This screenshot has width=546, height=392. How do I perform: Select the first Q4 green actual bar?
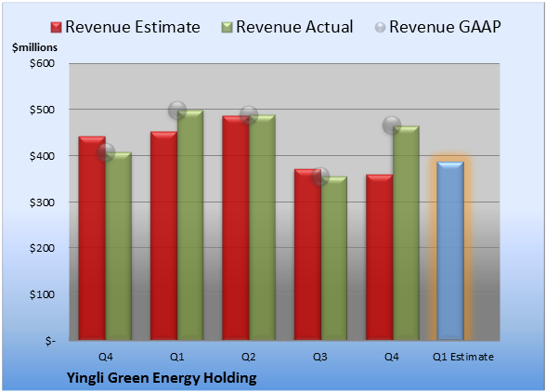click(119, 246)
